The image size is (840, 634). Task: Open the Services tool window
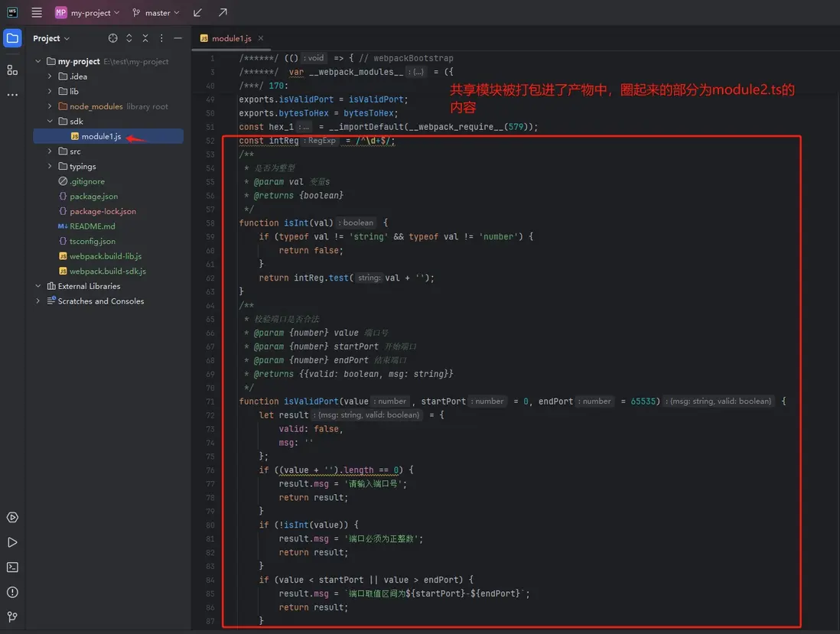coord(12,518)
